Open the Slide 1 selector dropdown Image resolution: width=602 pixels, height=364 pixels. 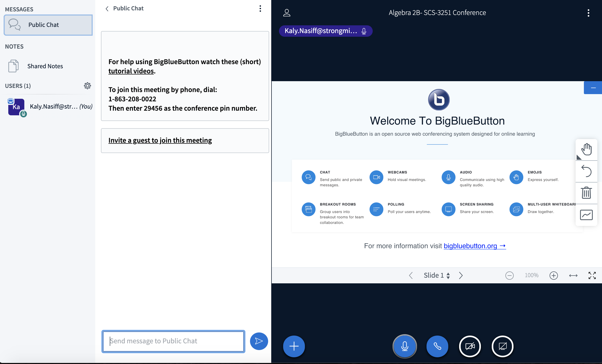tap(437, 276)
